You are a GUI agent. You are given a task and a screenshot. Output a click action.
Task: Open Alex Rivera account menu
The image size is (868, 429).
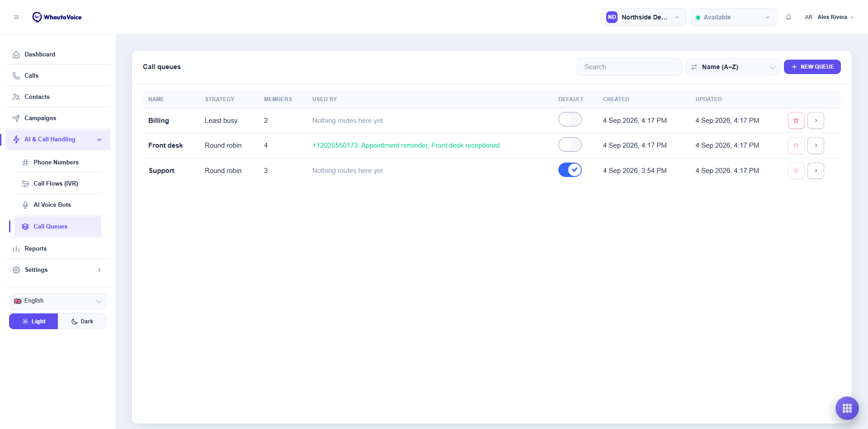click(829, 17)
